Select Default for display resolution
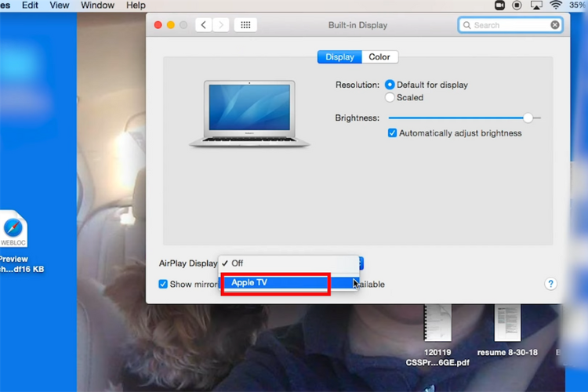588x392 pixels. pos(390,85)
